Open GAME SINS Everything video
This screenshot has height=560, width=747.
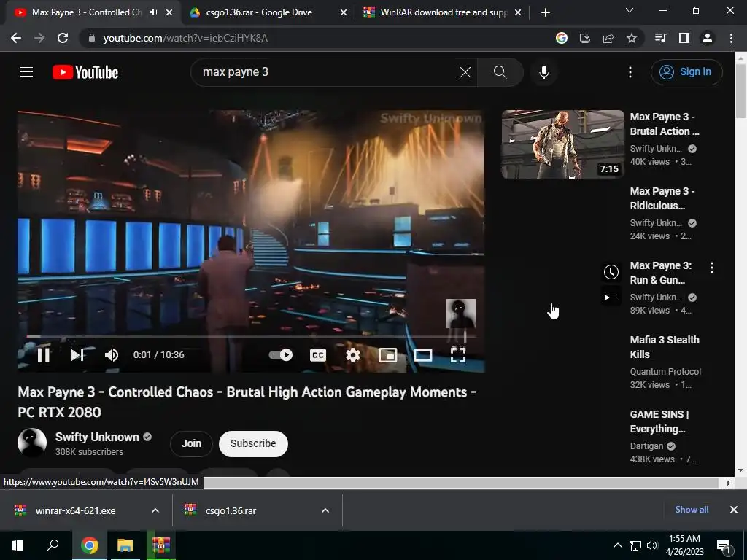click(659, 421)
